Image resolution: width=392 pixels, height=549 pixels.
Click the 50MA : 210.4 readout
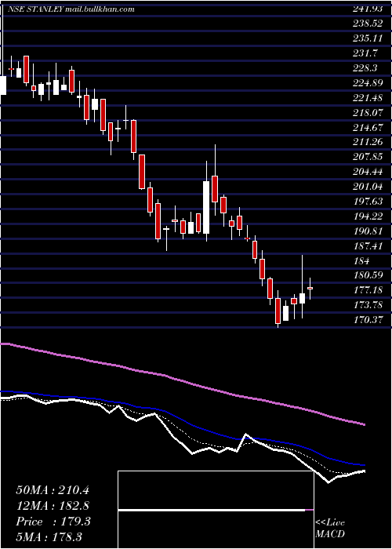tap(53, 490)
